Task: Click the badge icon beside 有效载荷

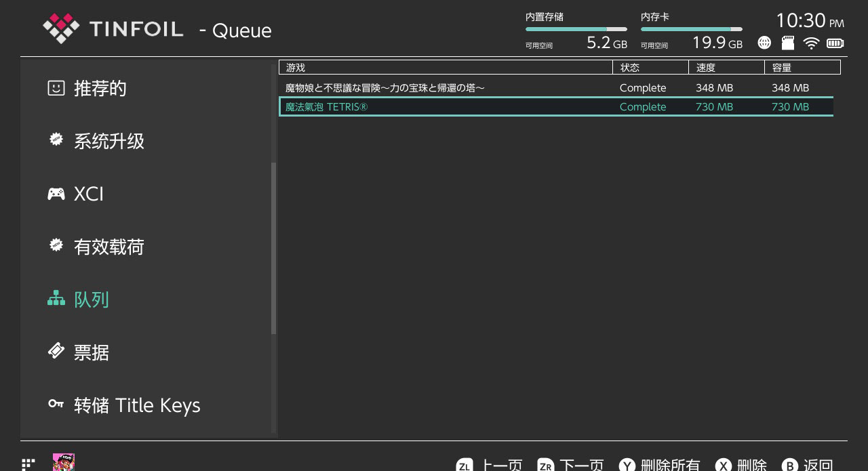Action: click(x=56, y=245)
